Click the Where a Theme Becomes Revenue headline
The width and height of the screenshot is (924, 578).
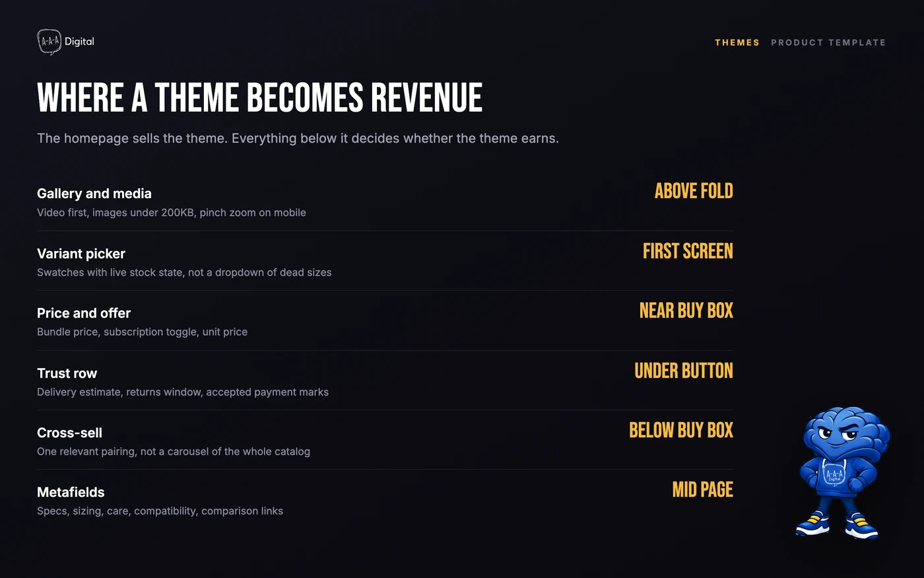260,98
